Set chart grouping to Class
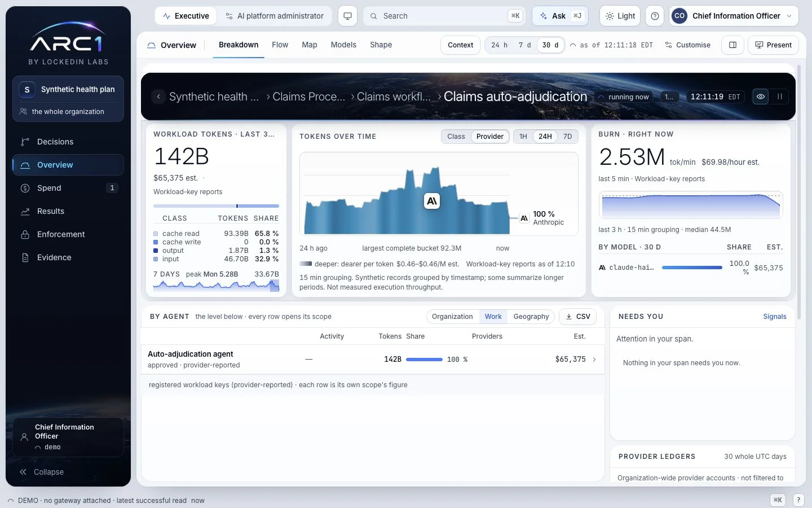The height and width of the screenshot is (508, 812). [x=456, y=137]
